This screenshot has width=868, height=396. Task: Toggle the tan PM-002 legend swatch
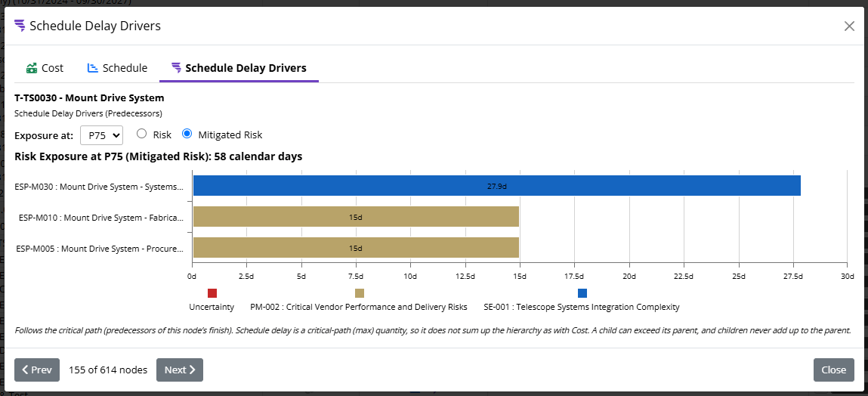click(360, 293)
